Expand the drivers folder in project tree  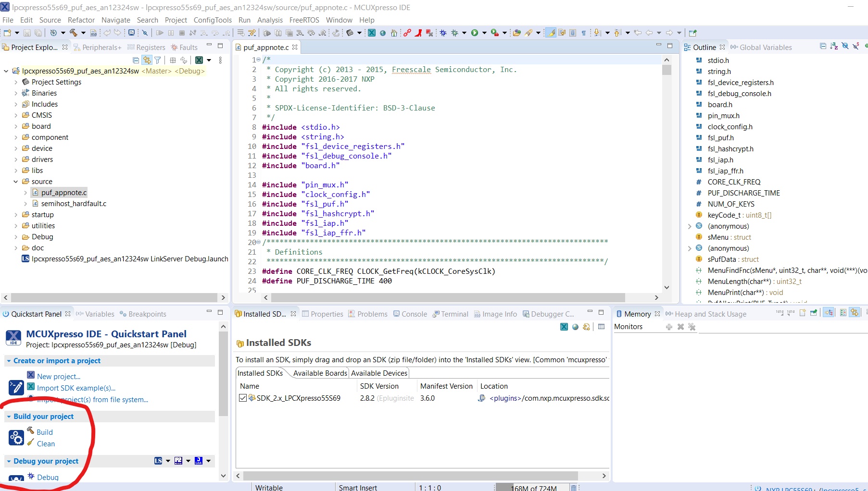[x=15, y=160]
